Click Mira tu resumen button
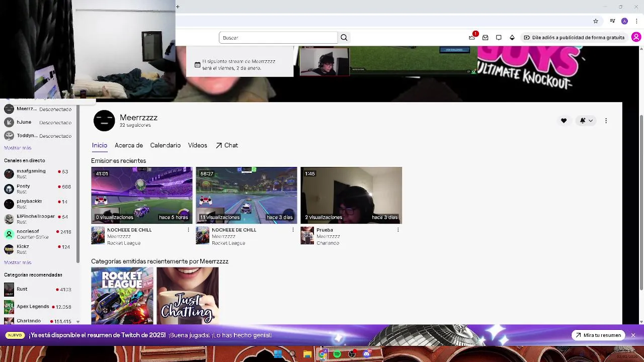The image size is (644, 362). [x=598, y=335]
